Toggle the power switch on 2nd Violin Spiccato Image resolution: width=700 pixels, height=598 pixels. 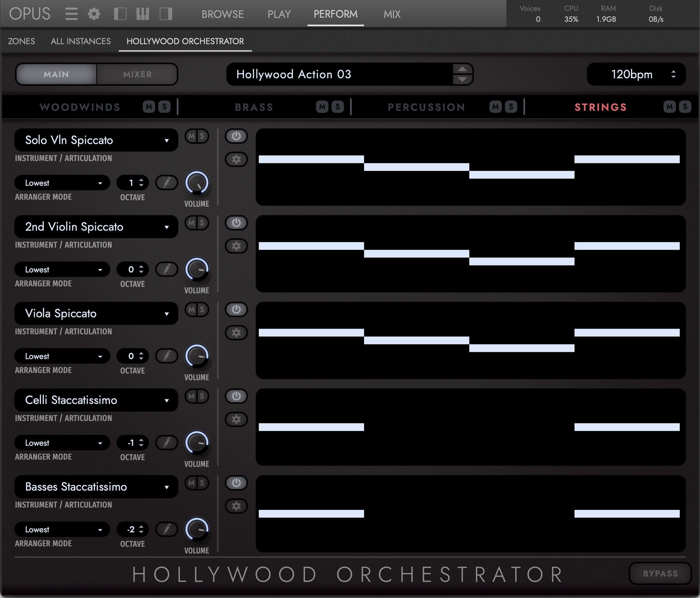pos(236,223)
